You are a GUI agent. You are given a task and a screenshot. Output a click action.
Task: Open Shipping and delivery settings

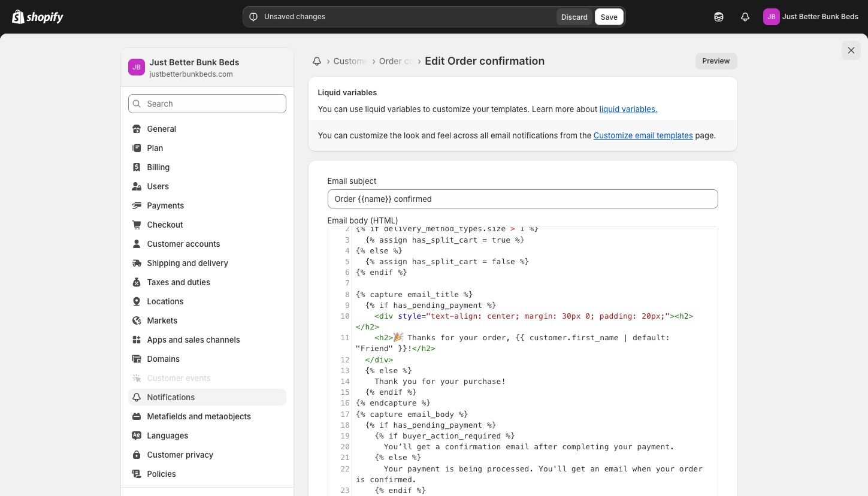187,263
